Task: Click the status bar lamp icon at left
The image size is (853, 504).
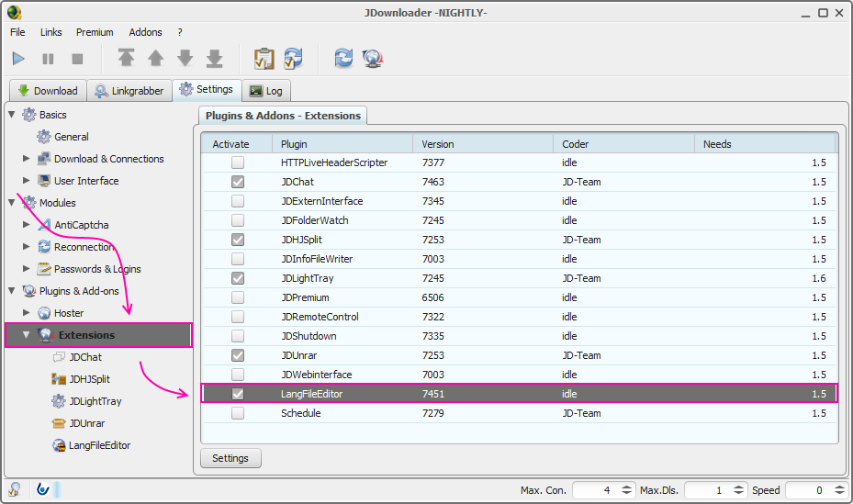Action: tap(15, 489)
